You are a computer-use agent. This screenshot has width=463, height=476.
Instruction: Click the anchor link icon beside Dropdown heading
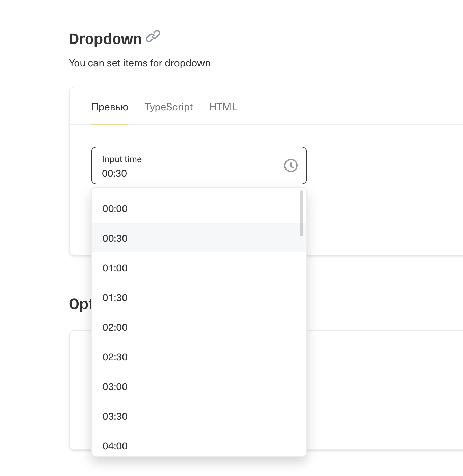(153, 36)
